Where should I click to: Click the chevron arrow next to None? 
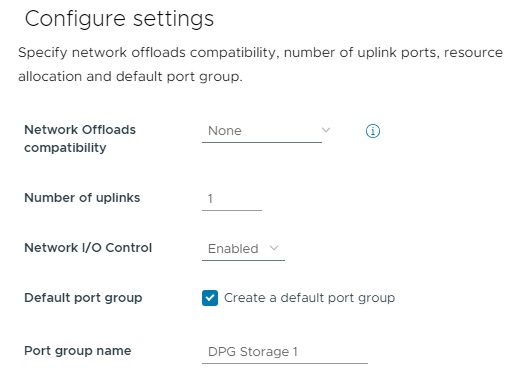click(x=326, y=130)
